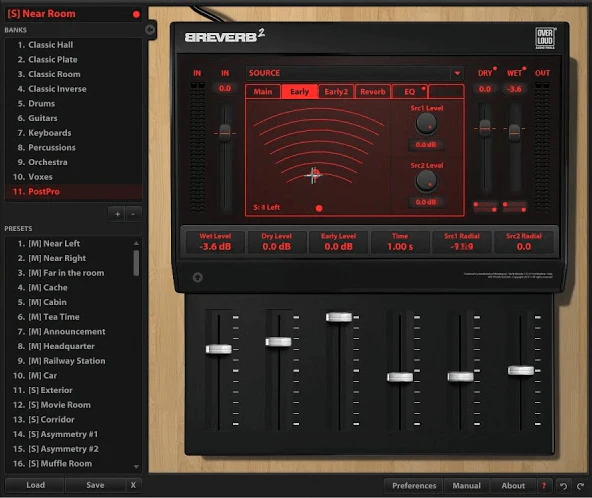Image resolution: width=592 pixels, height=498 pixels.
Task: Select the PostPro bank
Action: coord(73,191)
